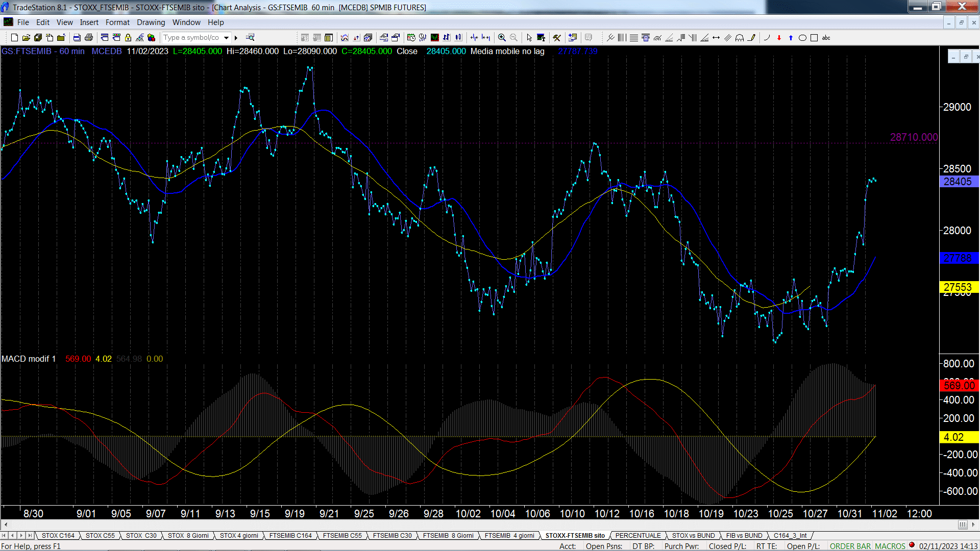The image size is (980, 551).
Task: Click the symbol lookup icon
Action: [x=250, y=38]
